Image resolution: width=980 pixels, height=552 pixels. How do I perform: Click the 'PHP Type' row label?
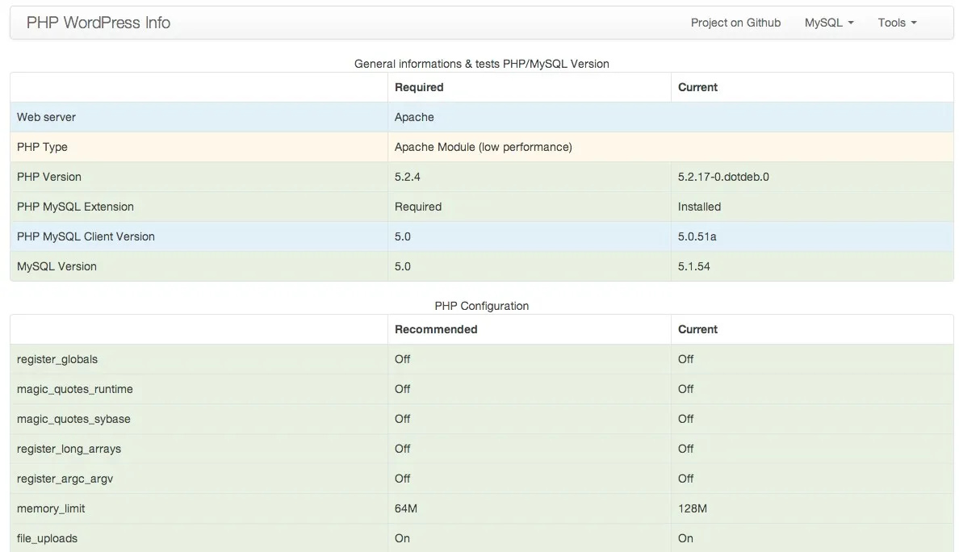pos(42,147)
